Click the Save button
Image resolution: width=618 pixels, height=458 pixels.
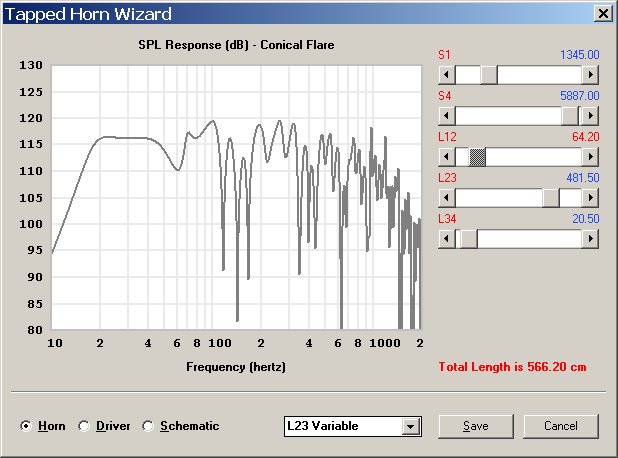(x=476, y=426)
